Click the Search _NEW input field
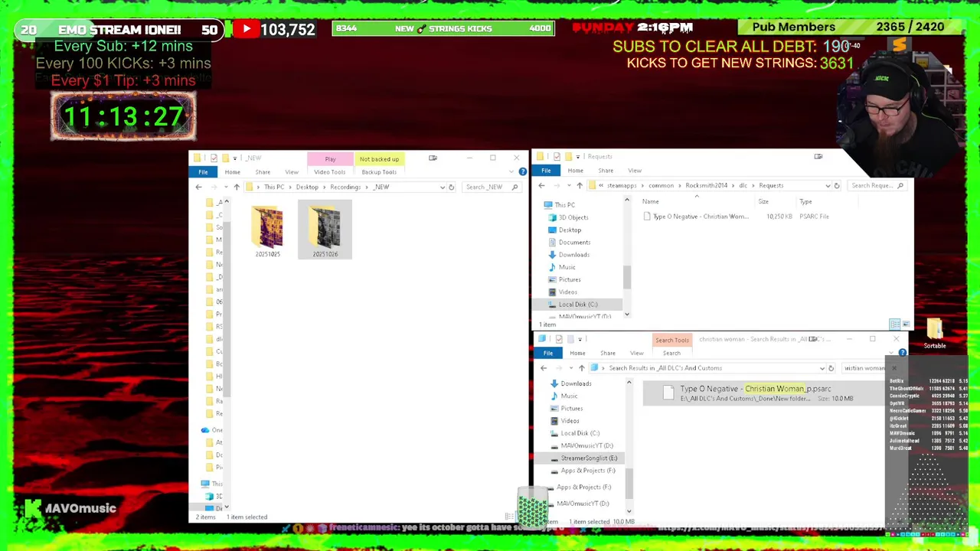 [492, 187]
